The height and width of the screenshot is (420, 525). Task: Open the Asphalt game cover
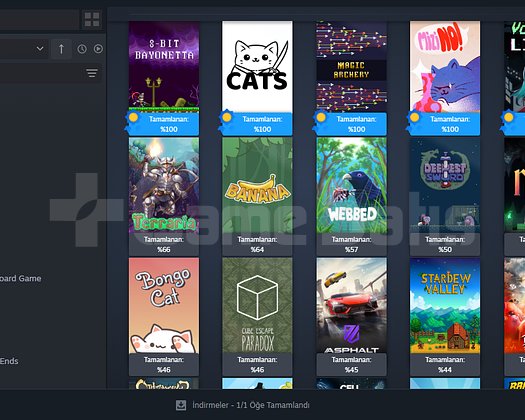coord(352,305)
